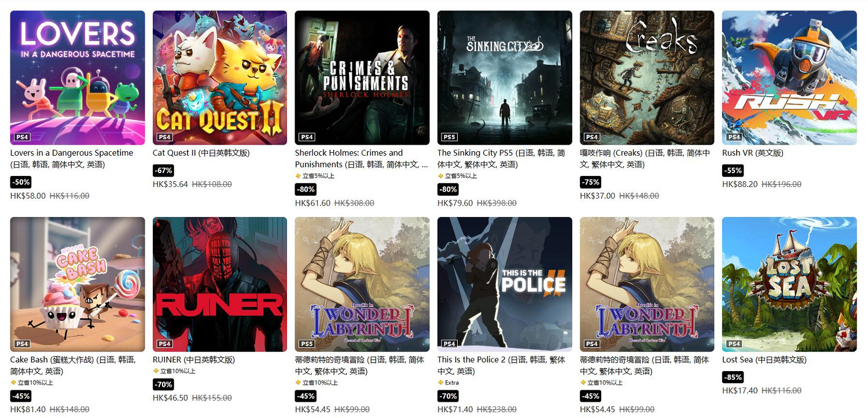Click PS4 badge on Lost Sea cover
Screen dimensions: 868x418
tap(734, 344)
